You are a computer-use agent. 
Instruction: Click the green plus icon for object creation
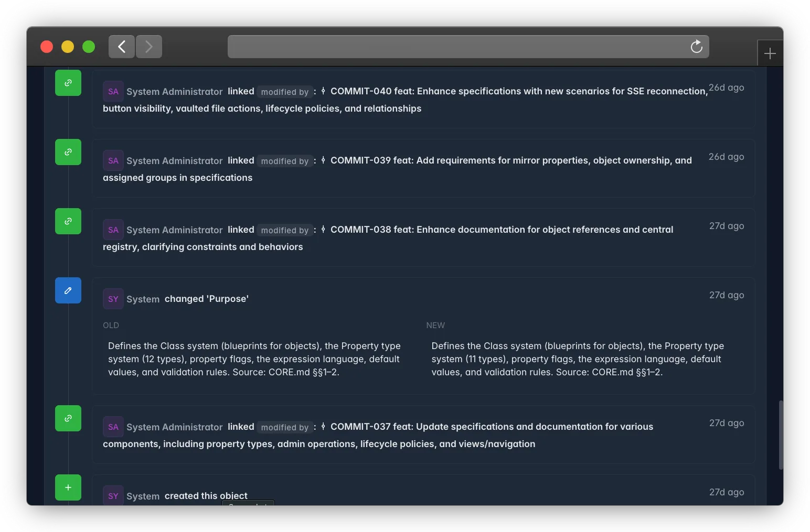tap(68, 487)
